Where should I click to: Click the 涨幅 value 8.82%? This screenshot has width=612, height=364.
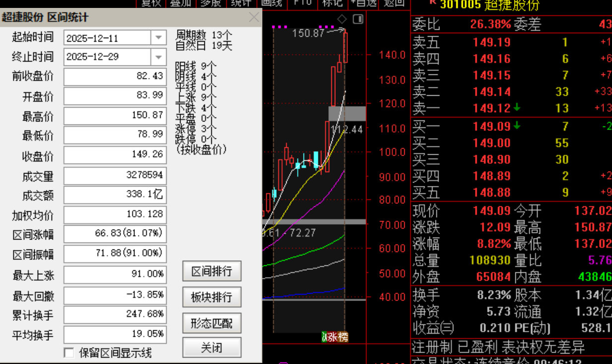point(494,244)
